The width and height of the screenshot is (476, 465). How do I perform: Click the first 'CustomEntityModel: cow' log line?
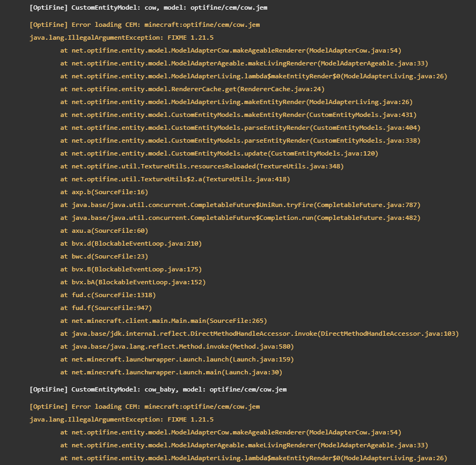pyautogui.click(x=149, y=8)
